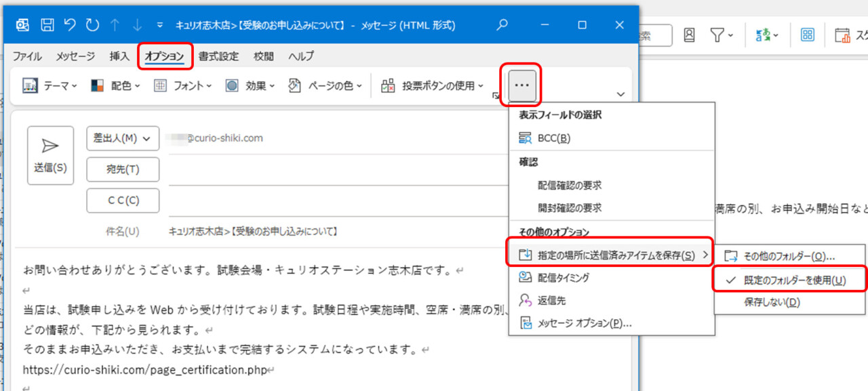Save the message with the floppy disk icon
868x391 pixels.
[47, 25]
